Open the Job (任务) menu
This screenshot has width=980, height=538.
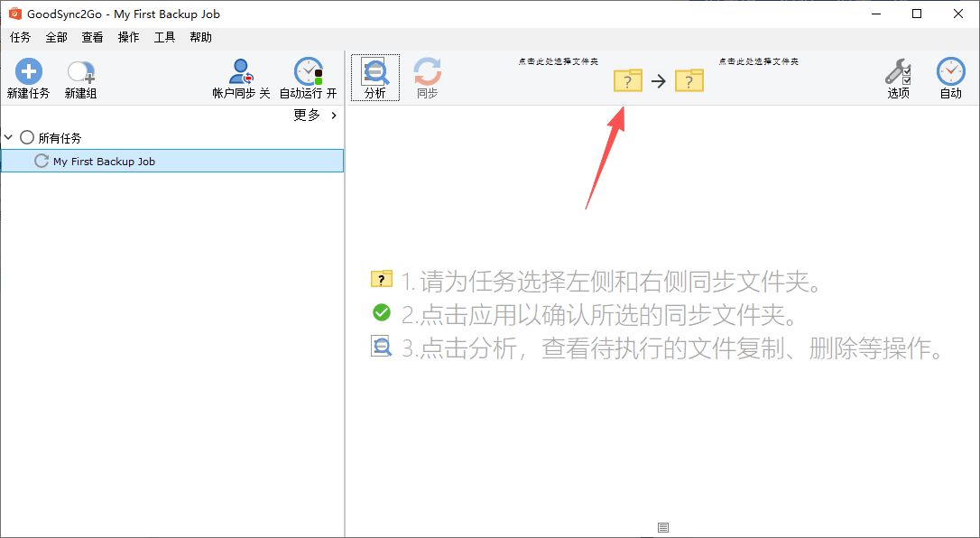[x=20, y=38]
